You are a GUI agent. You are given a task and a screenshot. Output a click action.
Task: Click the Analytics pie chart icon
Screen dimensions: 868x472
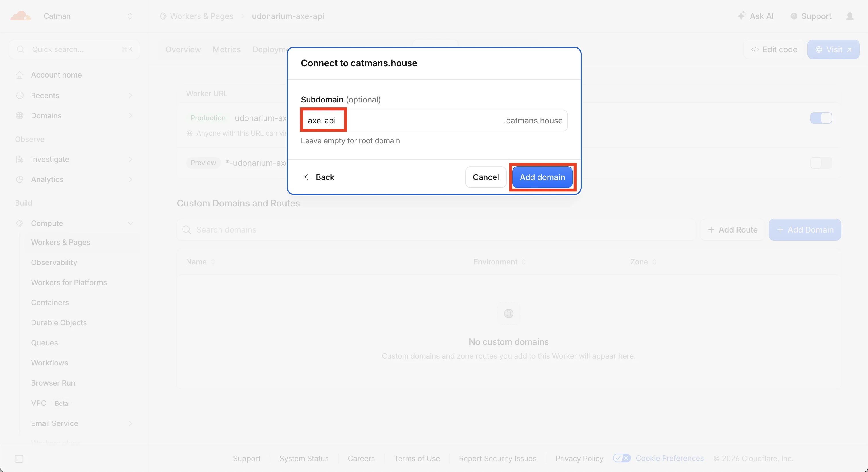click(20, 179)
